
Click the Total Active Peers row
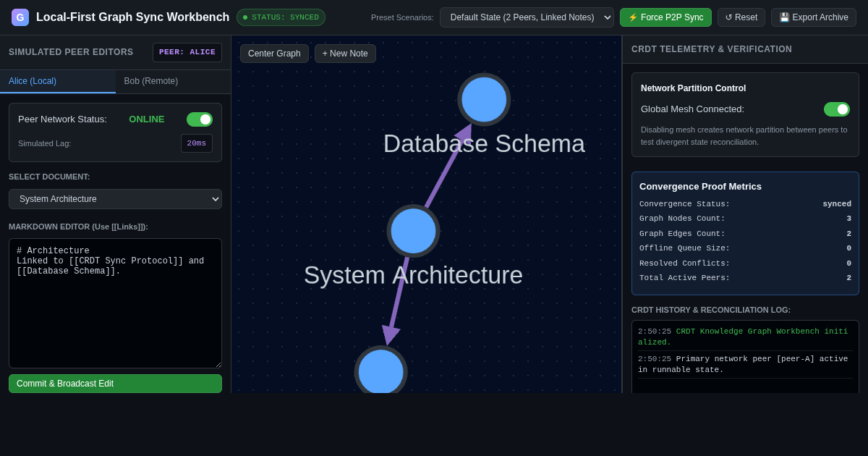(745, 278)
